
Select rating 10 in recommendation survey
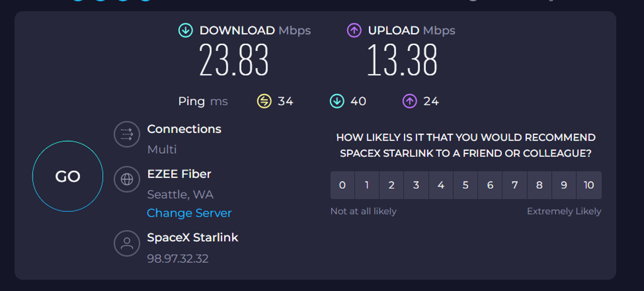[x=589, y=185]
